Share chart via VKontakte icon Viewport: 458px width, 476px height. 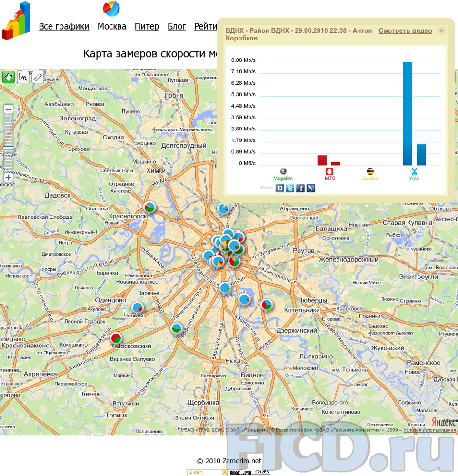pos(280,188)
